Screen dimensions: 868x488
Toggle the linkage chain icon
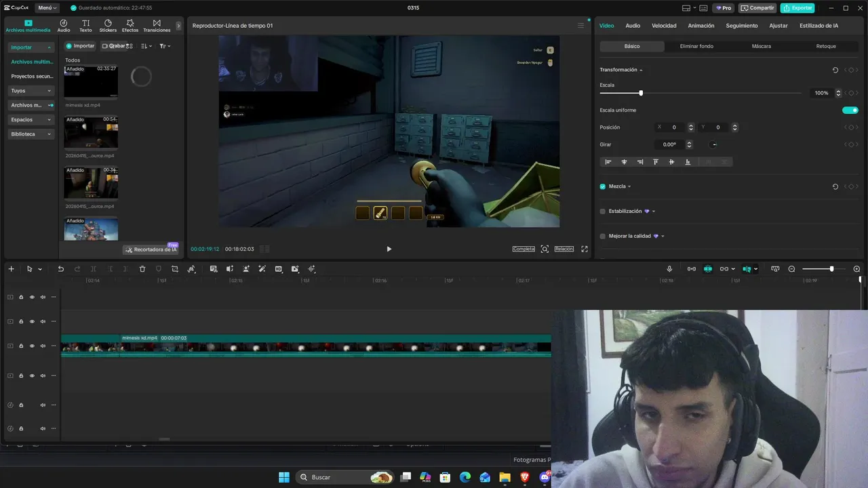click(724, 269)
